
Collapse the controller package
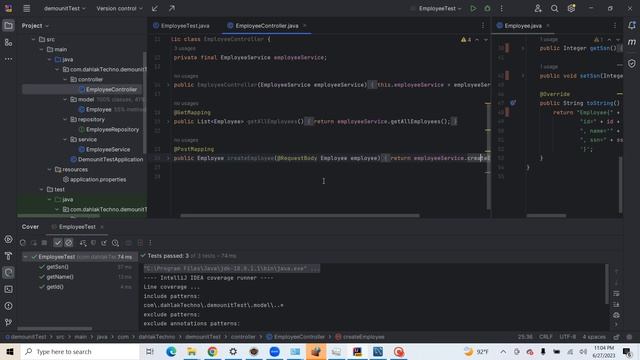pyautogui.click(x=65, y=80)
